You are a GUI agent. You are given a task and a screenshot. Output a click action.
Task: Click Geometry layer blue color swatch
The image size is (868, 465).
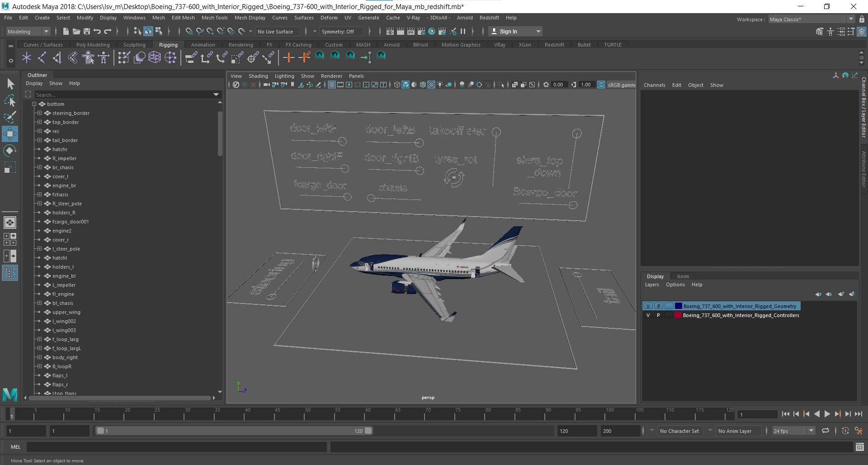pos(678,306)
